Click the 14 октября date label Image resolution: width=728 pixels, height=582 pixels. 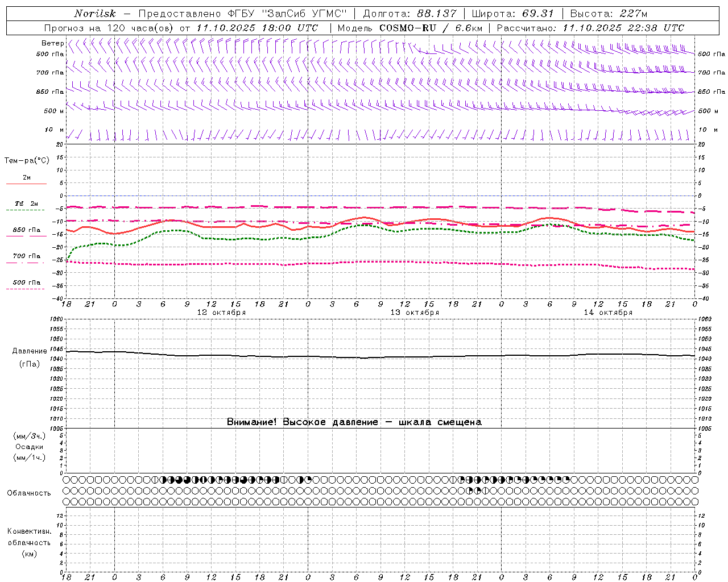point(608,313)
